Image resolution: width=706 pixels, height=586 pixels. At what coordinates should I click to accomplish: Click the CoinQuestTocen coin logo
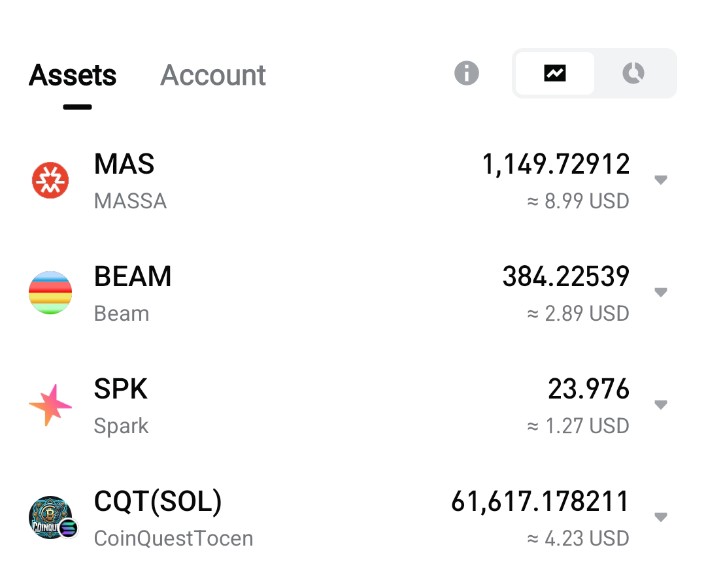click(52, 518)
